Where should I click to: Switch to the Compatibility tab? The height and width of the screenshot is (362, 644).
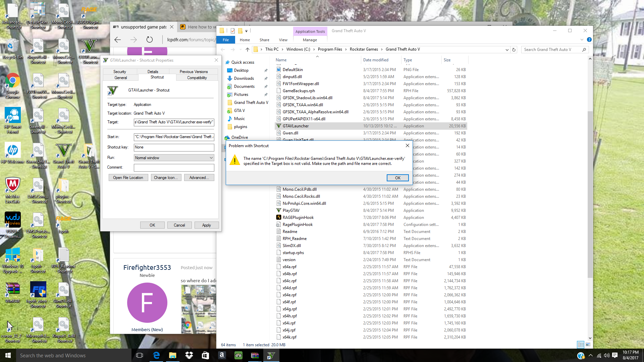pos(197,78)
